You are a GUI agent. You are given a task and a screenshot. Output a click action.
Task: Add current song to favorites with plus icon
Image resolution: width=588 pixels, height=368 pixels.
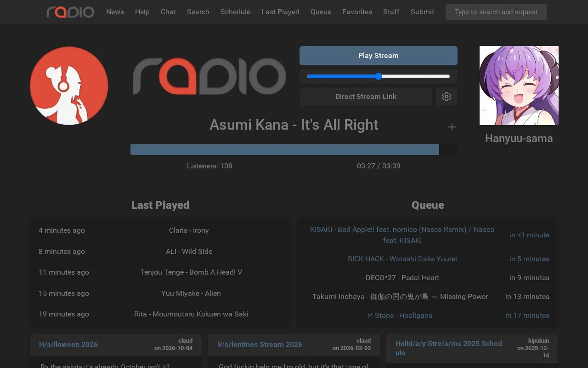pyautogui.click(x=452, y=127)
